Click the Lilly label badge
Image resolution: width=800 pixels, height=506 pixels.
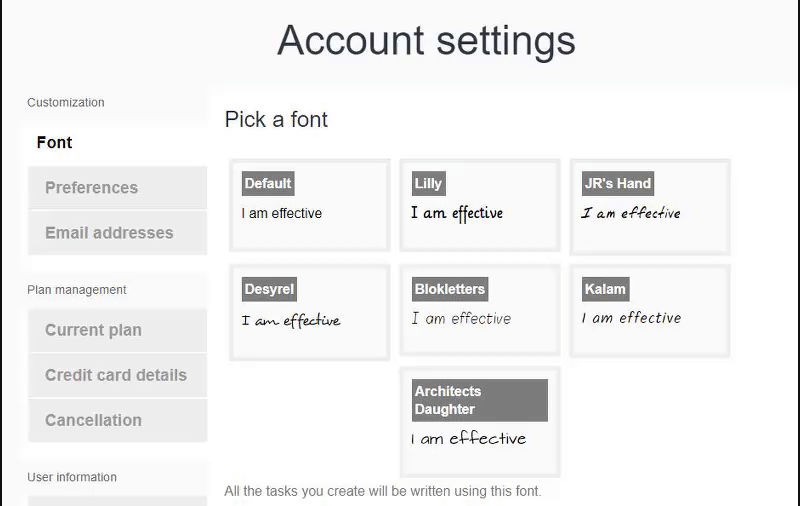click(x=429, y=184)
